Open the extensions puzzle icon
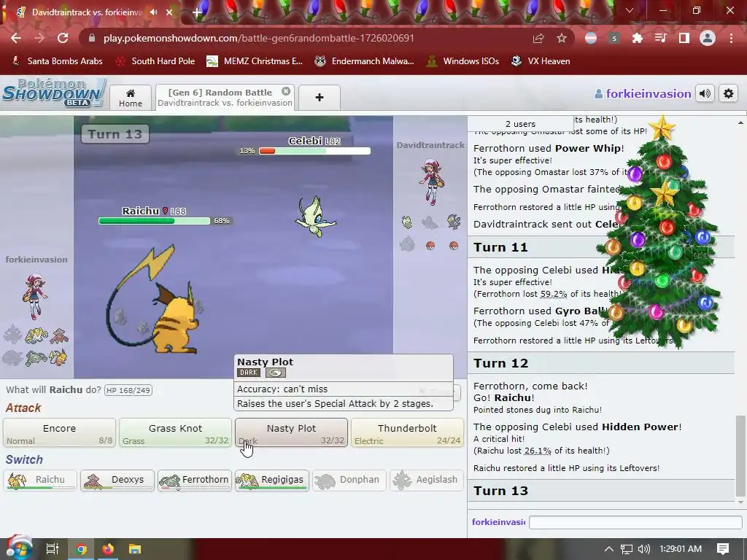Viewport: 747px width, 560px height. (637, 38)
